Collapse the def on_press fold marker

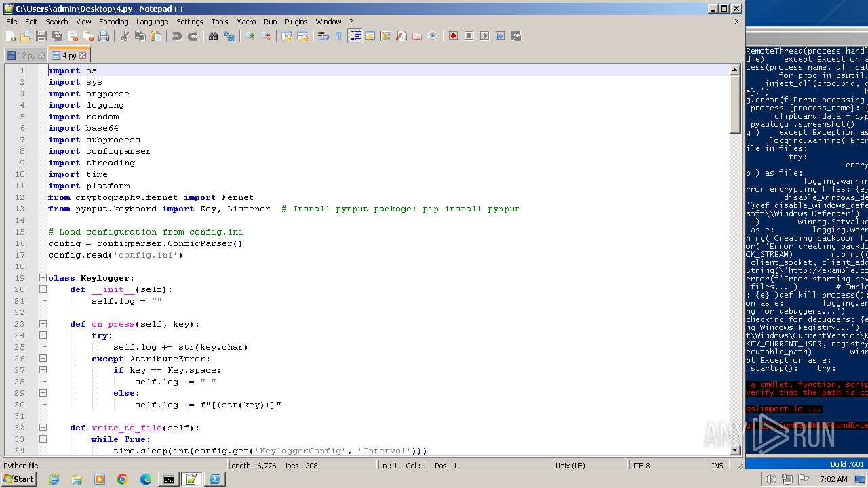tap(43, 324)
